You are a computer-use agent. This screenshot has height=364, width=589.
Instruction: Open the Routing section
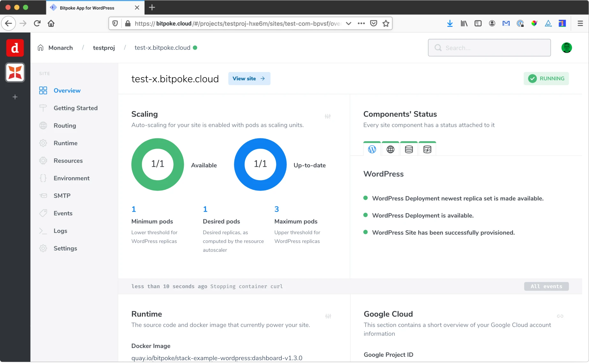[65, 126]
